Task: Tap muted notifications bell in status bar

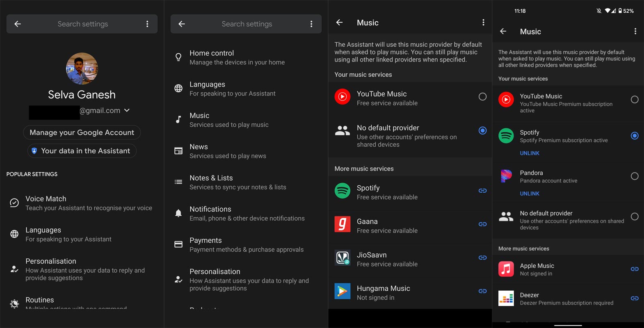Action: (599, 11)
